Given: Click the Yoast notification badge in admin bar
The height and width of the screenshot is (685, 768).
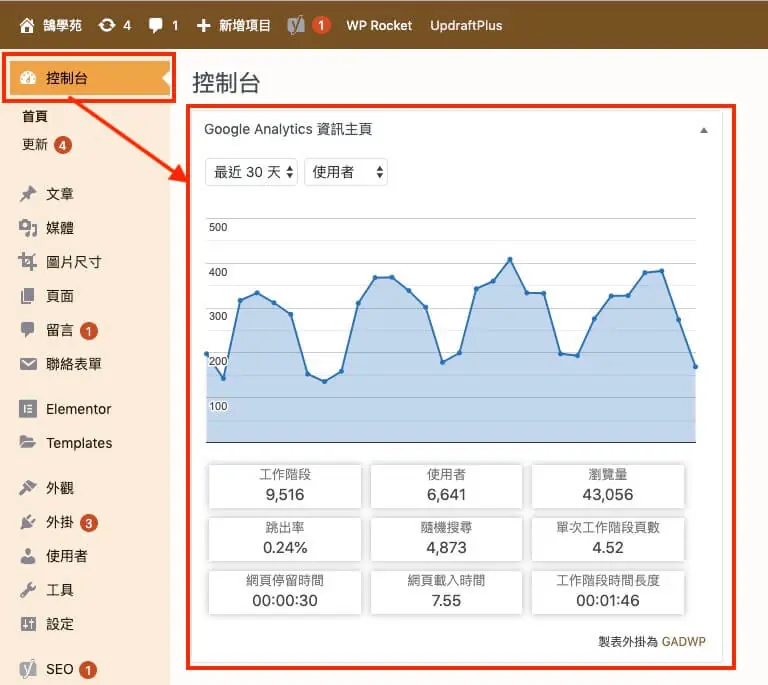Looking at the screenshot, I should [321, 25].
